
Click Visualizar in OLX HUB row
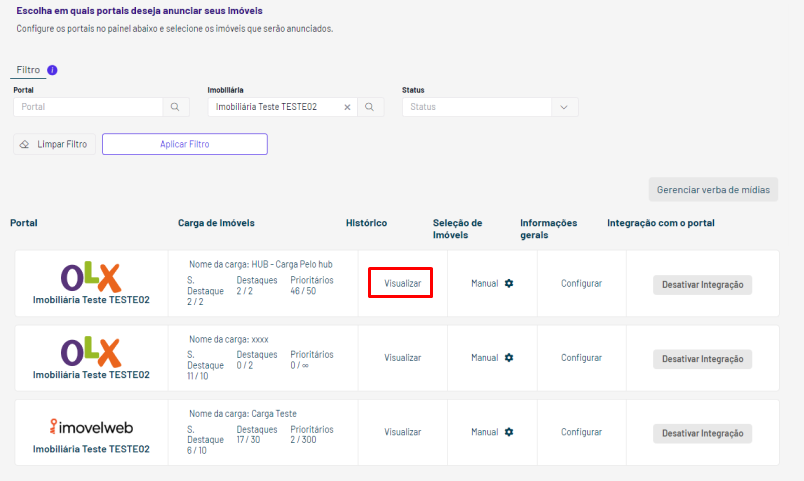[403, 284]
